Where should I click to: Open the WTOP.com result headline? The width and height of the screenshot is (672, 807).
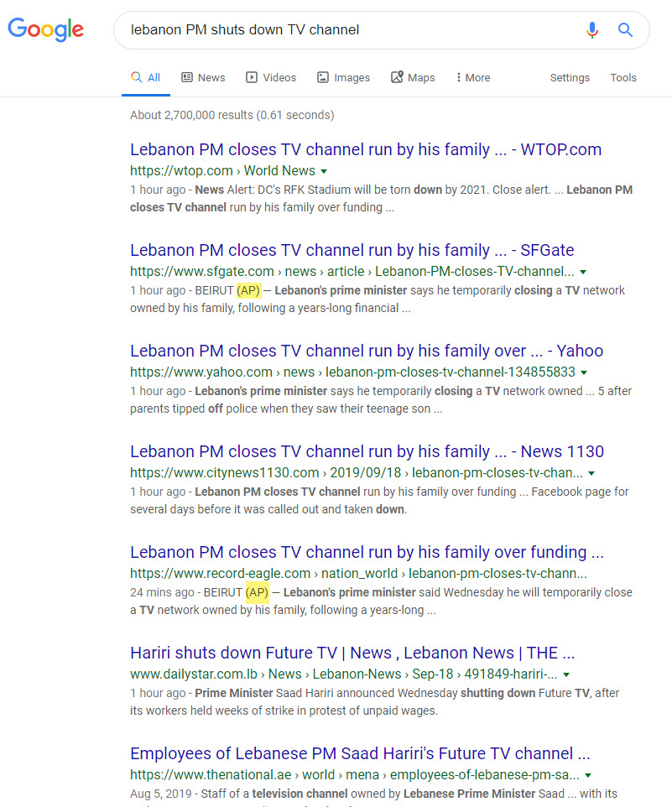pos(366,150)
